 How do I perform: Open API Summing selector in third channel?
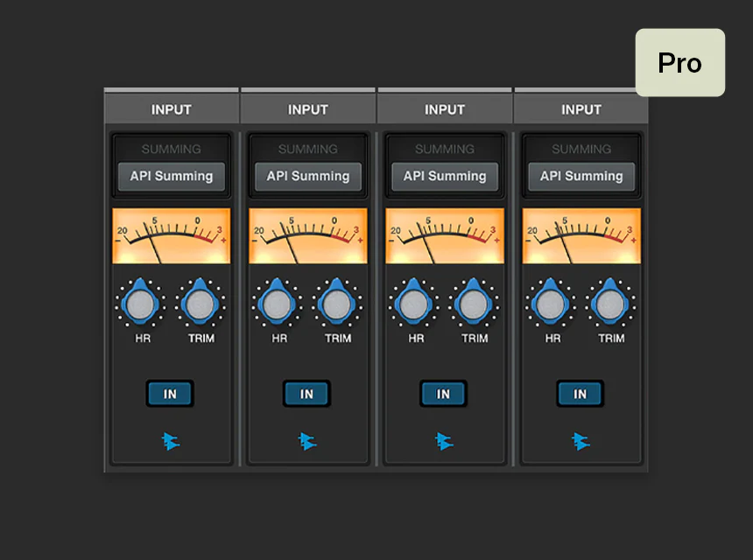coord(445,176)
